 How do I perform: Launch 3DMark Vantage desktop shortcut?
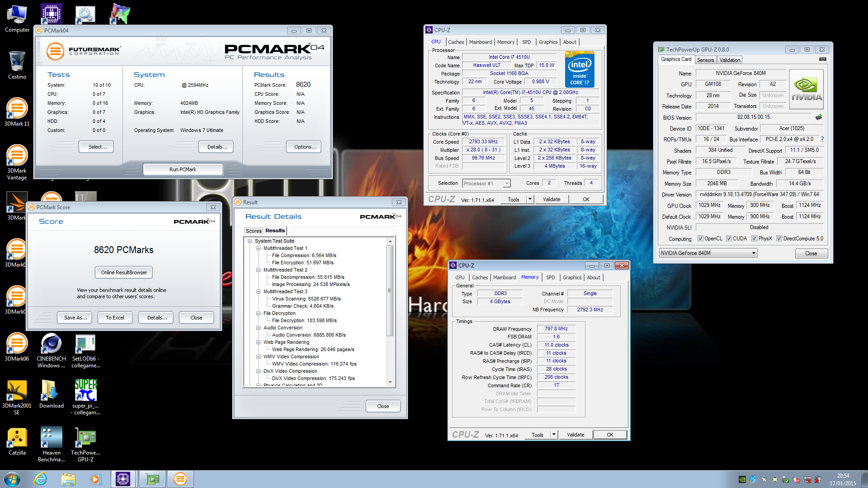pos(17,162)
